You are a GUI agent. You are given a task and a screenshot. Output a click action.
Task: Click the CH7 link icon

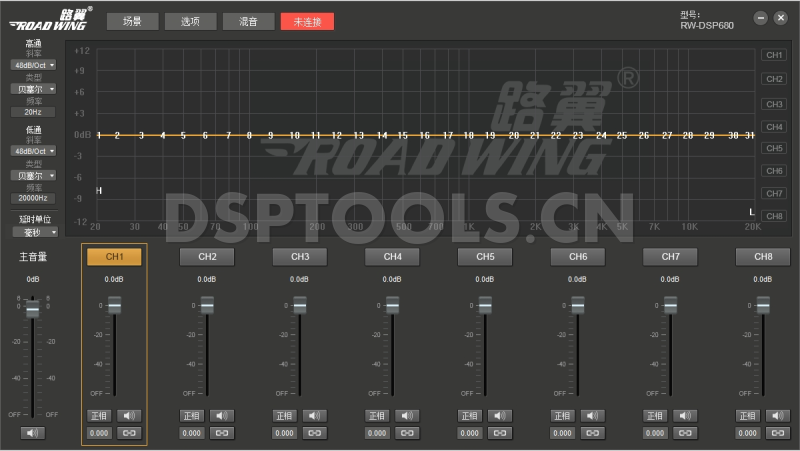pyautogui.click(x=685, y=433)
